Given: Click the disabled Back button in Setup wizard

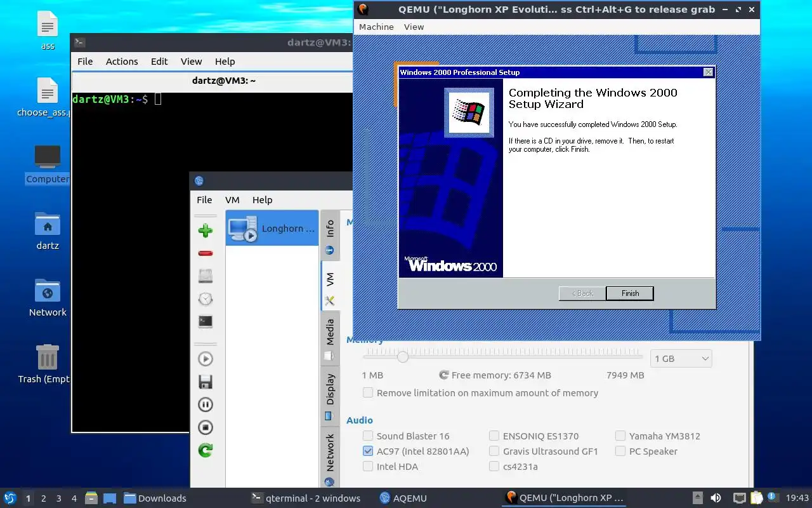Looking at the screenshot, I should coord(582,293).
